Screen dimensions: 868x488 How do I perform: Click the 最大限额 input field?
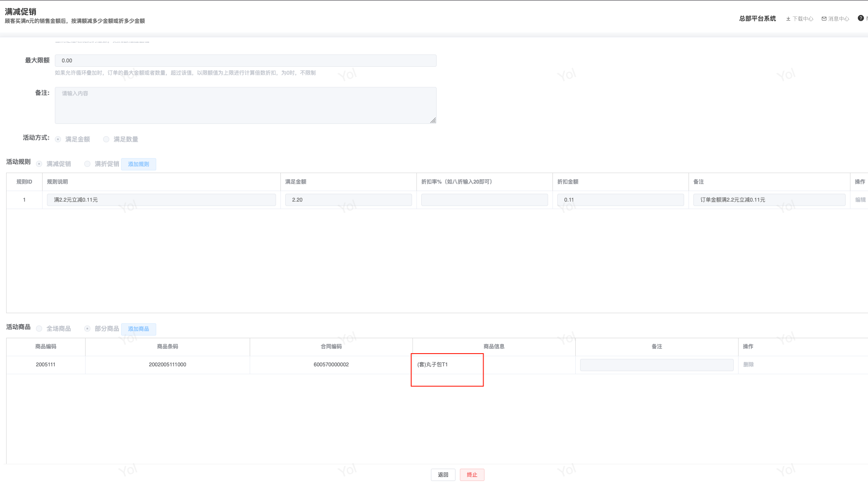245,61
